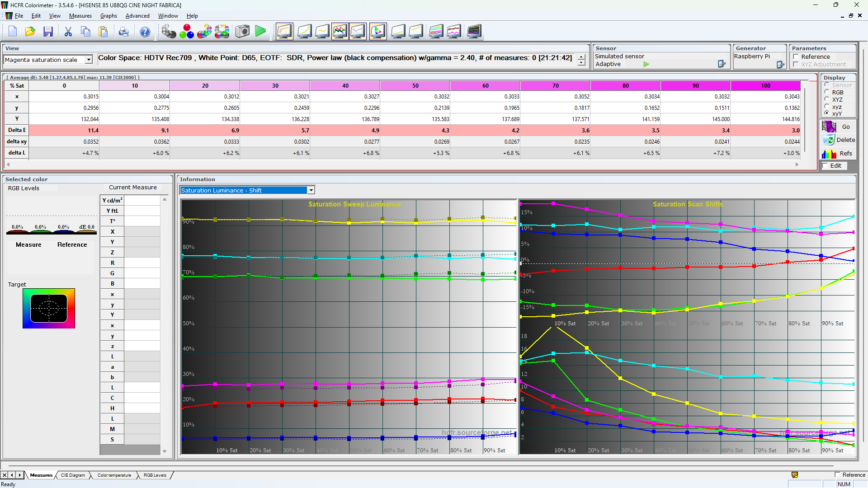
Task: Toggle the color temperature graph monitor icon
Action: (358, 31)
